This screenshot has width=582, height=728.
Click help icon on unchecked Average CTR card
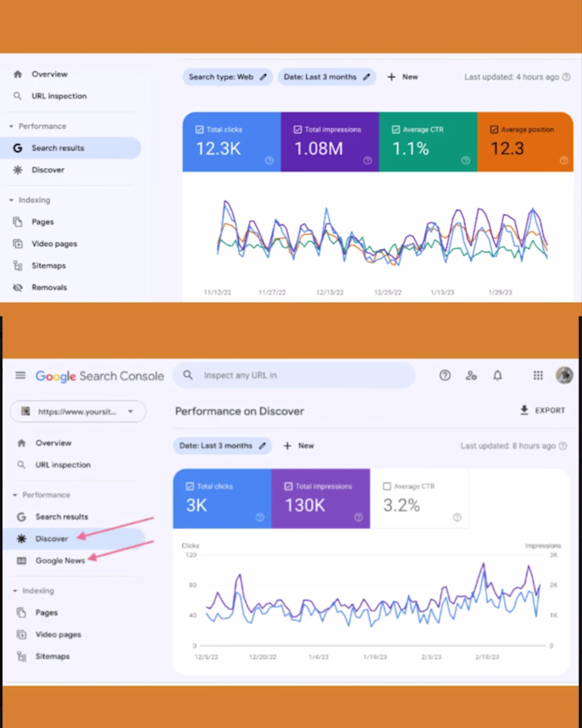pos(457,518)
